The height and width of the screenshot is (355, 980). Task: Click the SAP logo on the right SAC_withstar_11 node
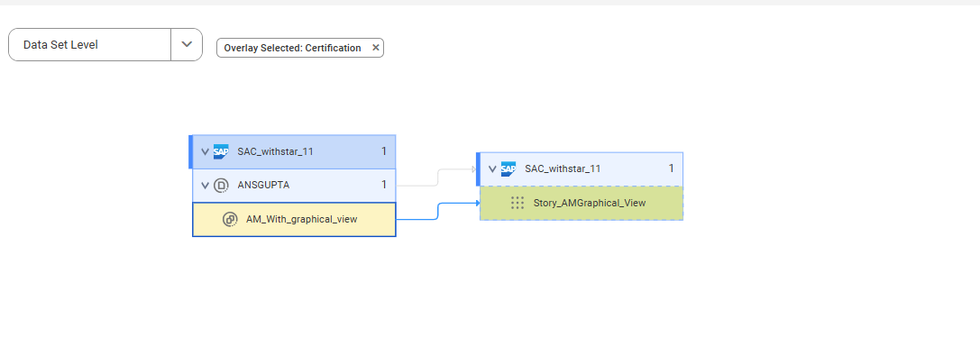pyautogui.click(x=508, y=168)
